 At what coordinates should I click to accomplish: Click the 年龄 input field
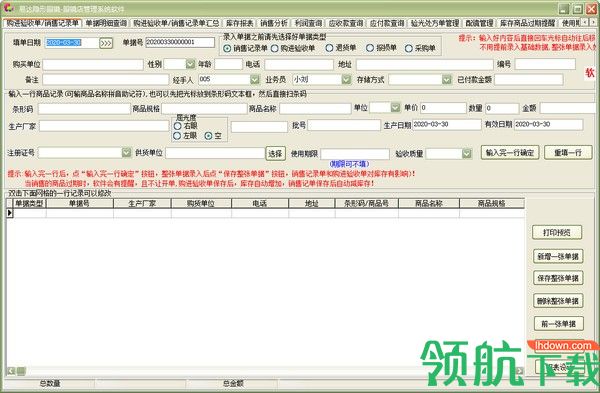(228, 64)
